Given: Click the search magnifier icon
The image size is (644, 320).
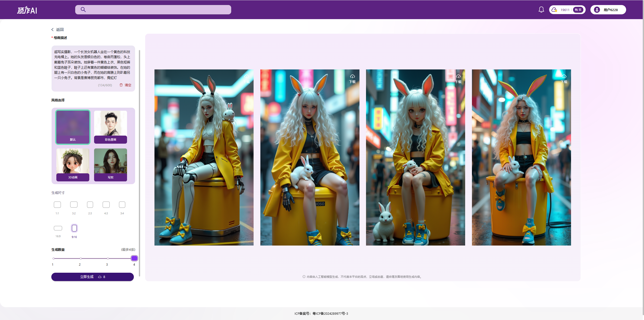Looking at the screenshot, I should pyautogui.click(x=83, y=10).
